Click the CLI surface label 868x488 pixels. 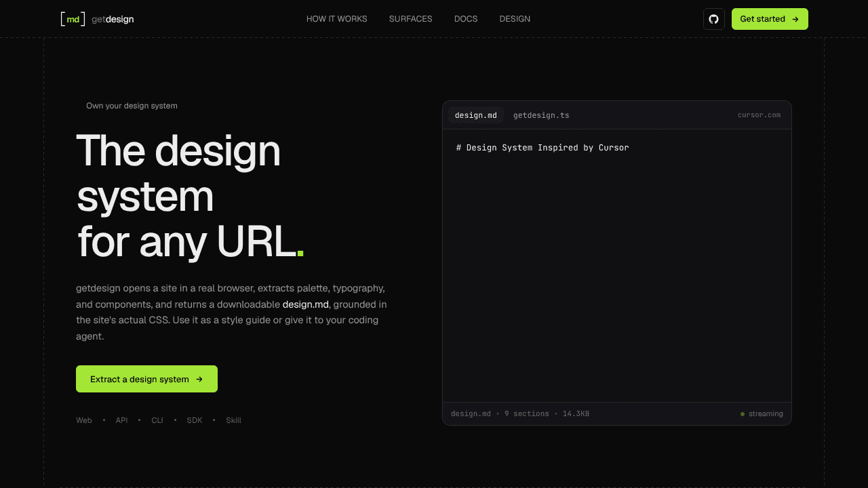(x=157, y=420)
